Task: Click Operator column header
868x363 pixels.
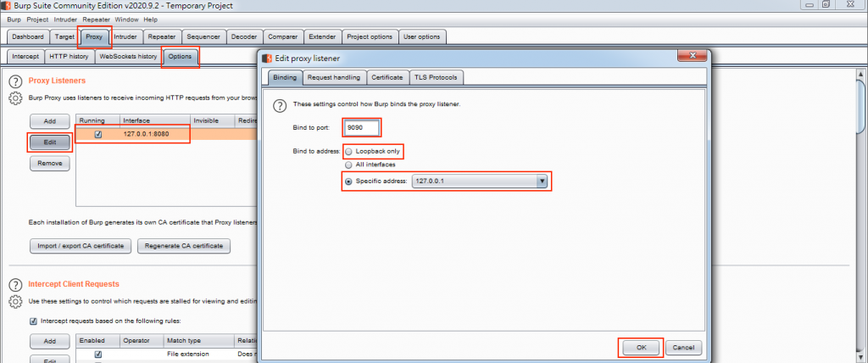Action: (142, 340)
